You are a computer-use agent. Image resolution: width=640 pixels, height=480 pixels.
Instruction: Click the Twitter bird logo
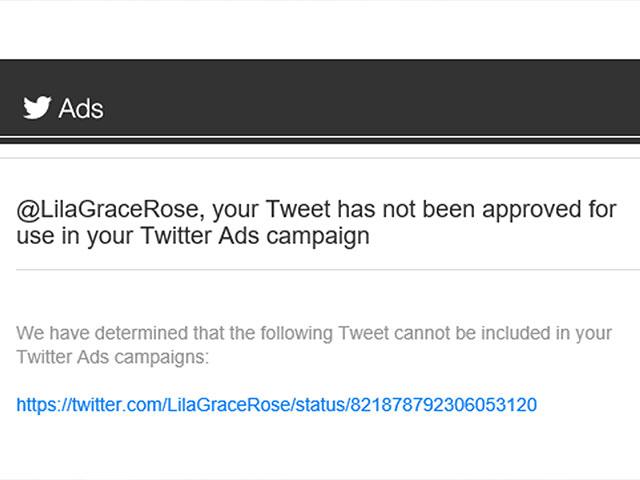37,108
